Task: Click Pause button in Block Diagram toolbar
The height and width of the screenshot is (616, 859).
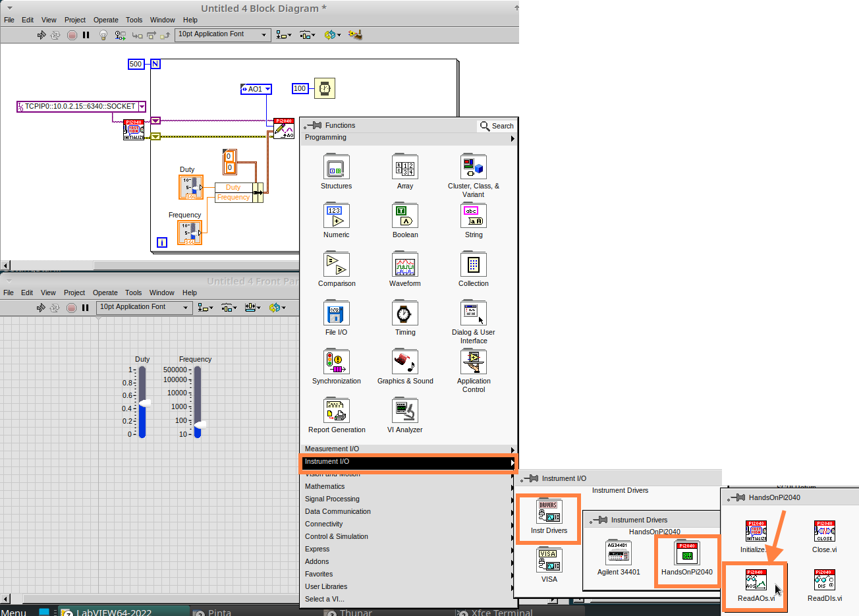Action: pyautogui.click(x=86, y=35)
